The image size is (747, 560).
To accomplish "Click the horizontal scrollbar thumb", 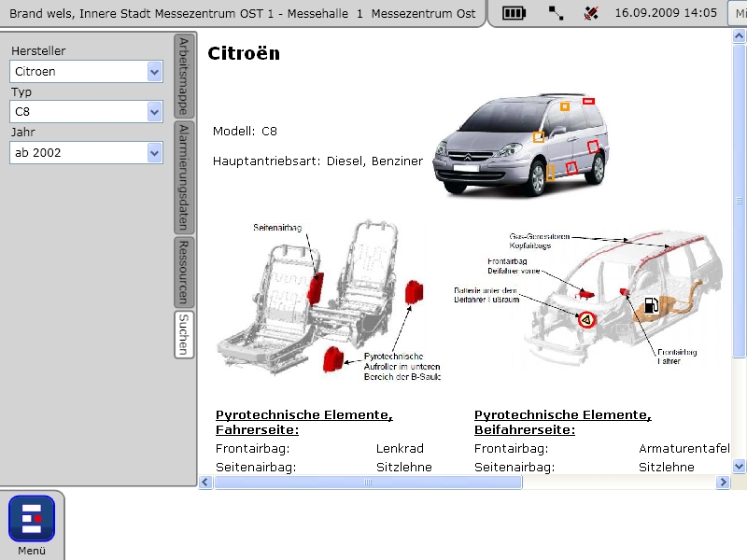I will click(x=368, y=483).
